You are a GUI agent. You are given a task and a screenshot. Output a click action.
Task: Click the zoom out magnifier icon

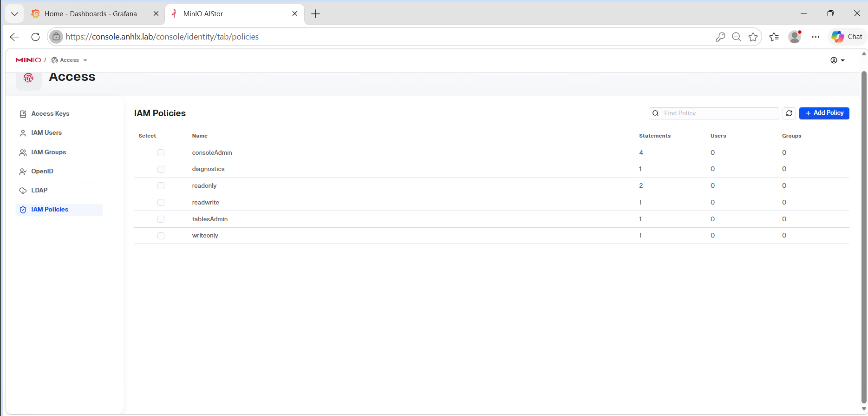point(736,37)
